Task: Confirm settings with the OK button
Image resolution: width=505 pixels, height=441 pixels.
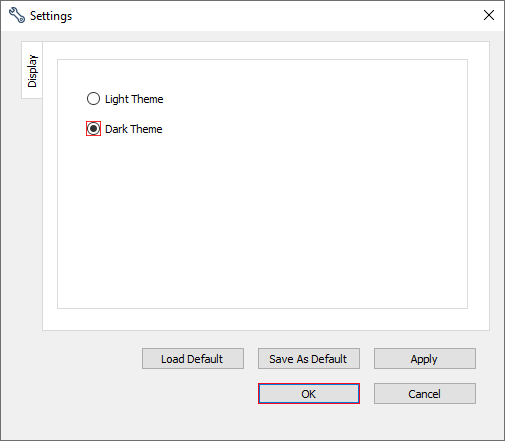Action: pyautogui.click(x=309, y=394)
